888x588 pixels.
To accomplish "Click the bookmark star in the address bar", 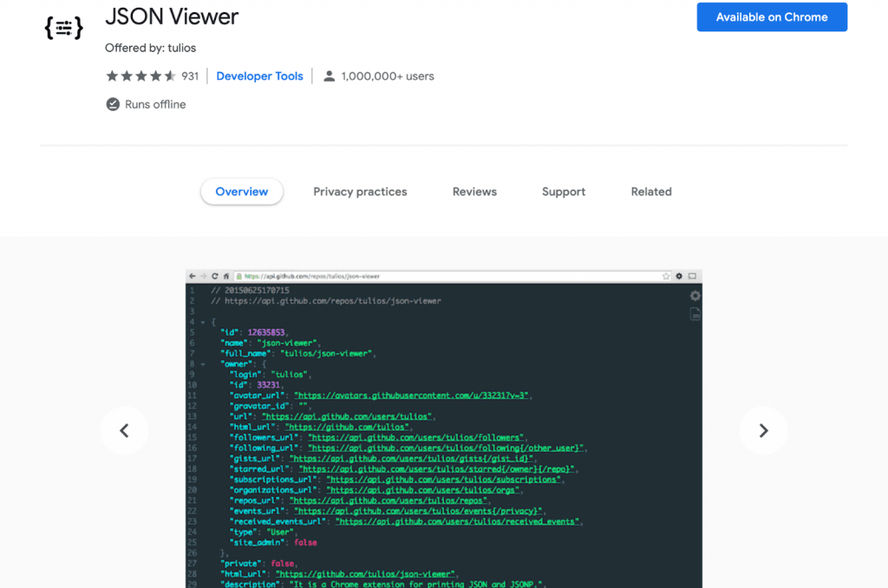I will click(x=665, y=276).
